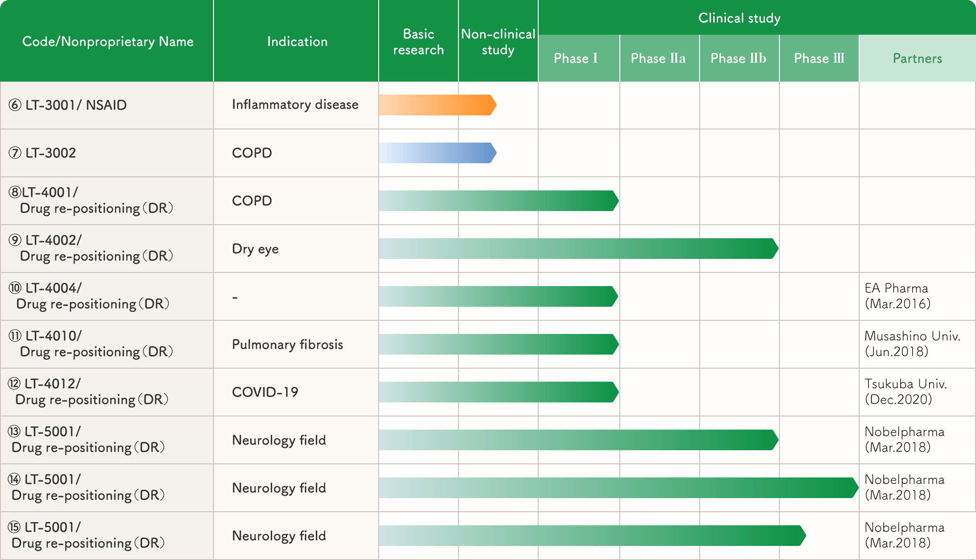Click the LT-4004 Drug re-positioning name
976x560 pixels.
89,296
